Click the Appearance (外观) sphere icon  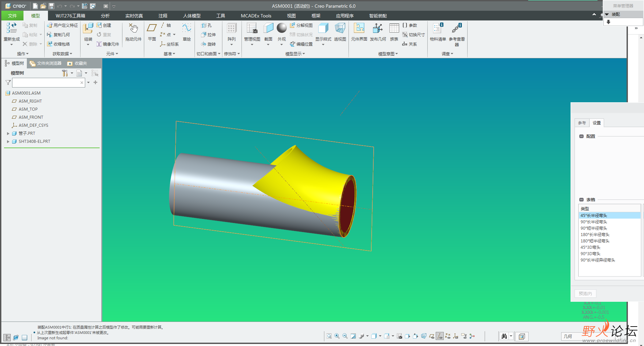point(282,28)
